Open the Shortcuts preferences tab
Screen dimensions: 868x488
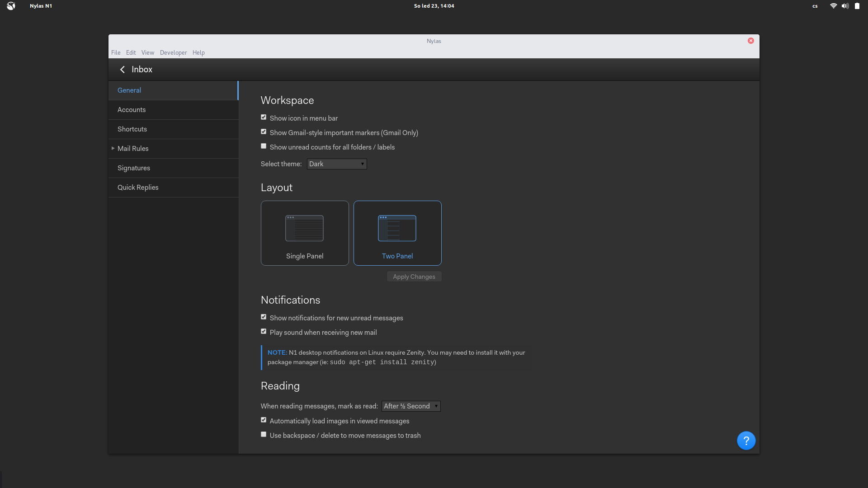point(173,129)
